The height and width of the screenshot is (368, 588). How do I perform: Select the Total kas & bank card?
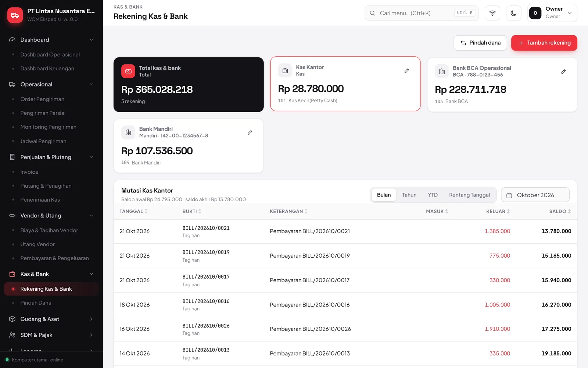coord(189,85)
